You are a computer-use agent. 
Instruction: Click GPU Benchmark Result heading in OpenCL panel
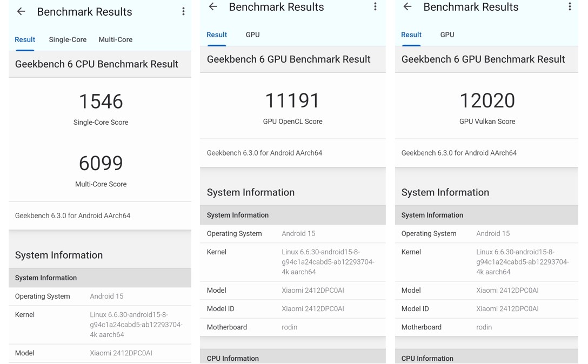[289, 59]
